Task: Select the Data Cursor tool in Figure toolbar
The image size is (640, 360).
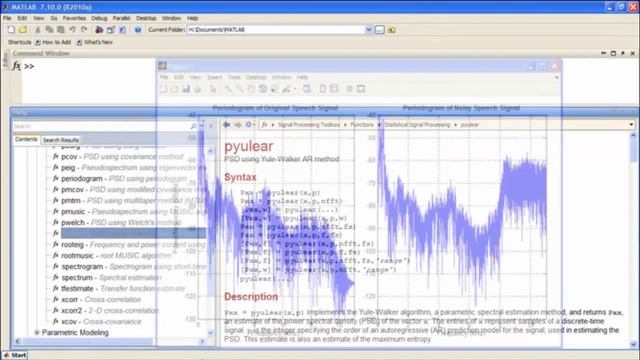Action: pyautogui.click(x=274, y=89)
